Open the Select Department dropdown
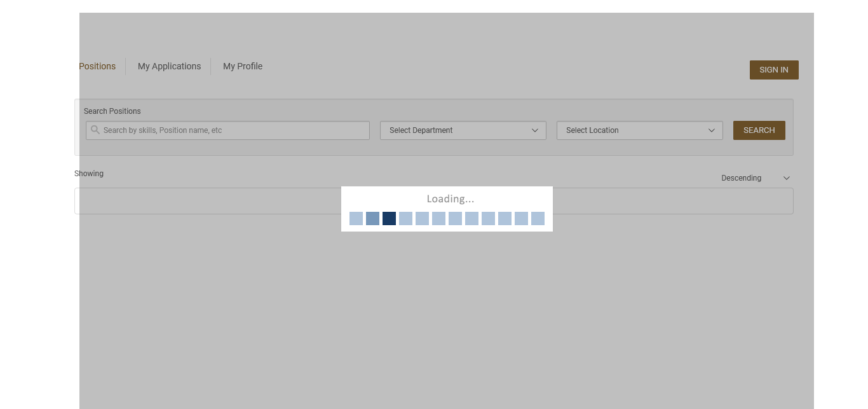Image resolution: width=868 pixels, height=409 pixels. (x=463, y=130)
